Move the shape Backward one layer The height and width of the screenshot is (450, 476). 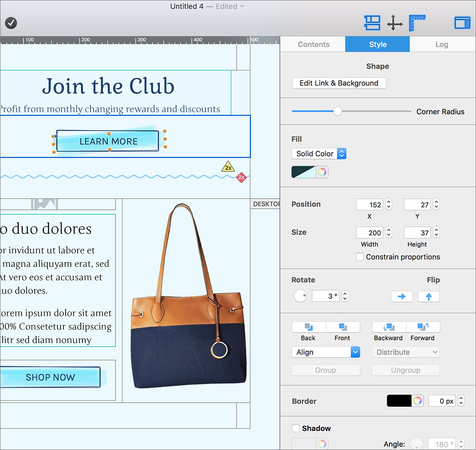tap(389, 327)
